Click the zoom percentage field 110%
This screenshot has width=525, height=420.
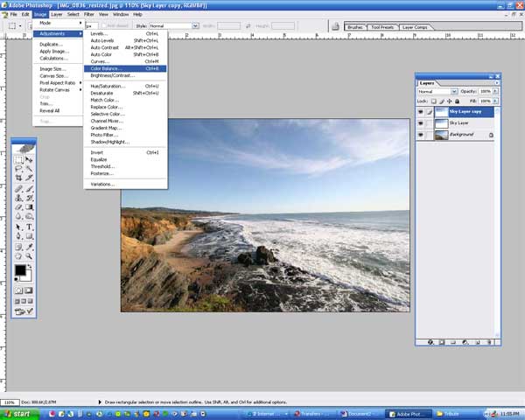(x=10, y=402)
